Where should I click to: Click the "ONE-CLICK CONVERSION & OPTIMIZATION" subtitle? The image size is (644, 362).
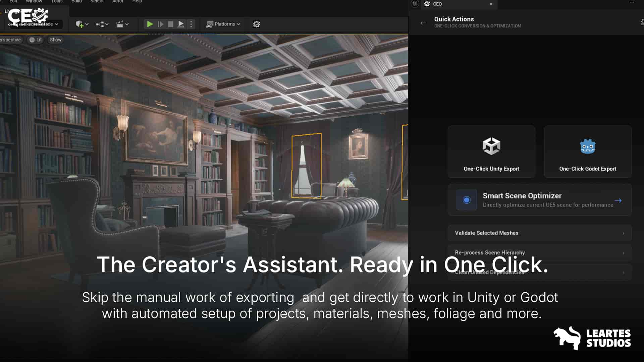[477, 26]
